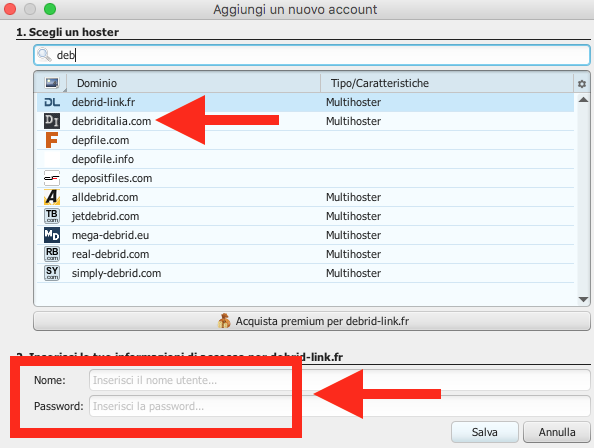Select jetdebrid.com host
The width and height of the screenshot is (594, 448).
click(305, 216)
